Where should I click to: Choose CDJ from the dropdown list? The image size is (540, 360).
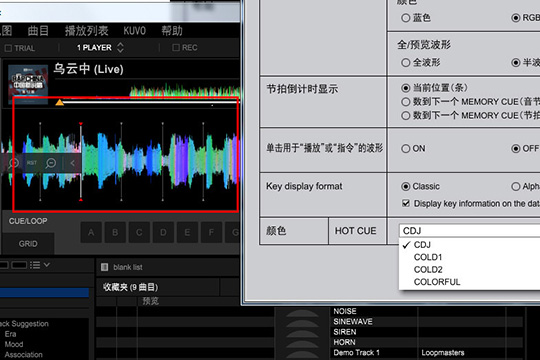(x=469, y=245)
